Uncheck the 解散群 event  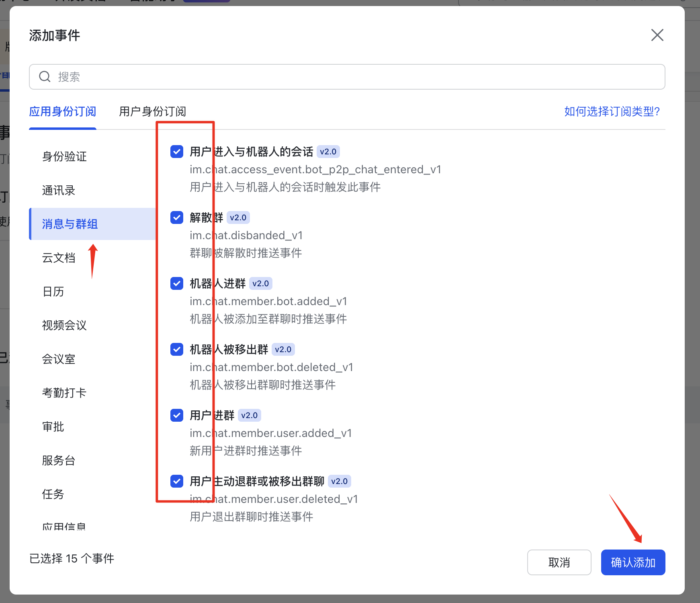click(176, 217)
